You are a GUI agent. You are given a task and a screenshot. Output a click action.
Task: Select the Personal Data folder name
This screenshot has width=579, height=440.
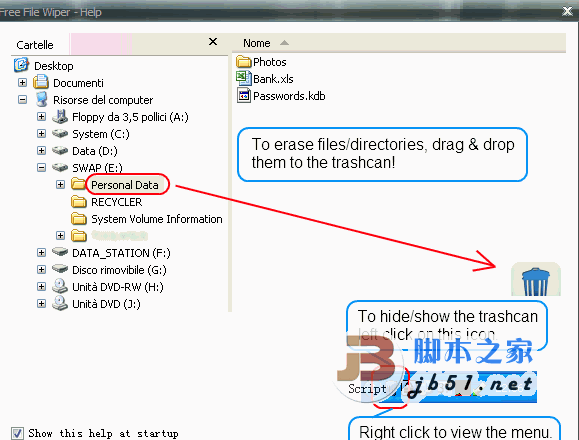[125, 185]
